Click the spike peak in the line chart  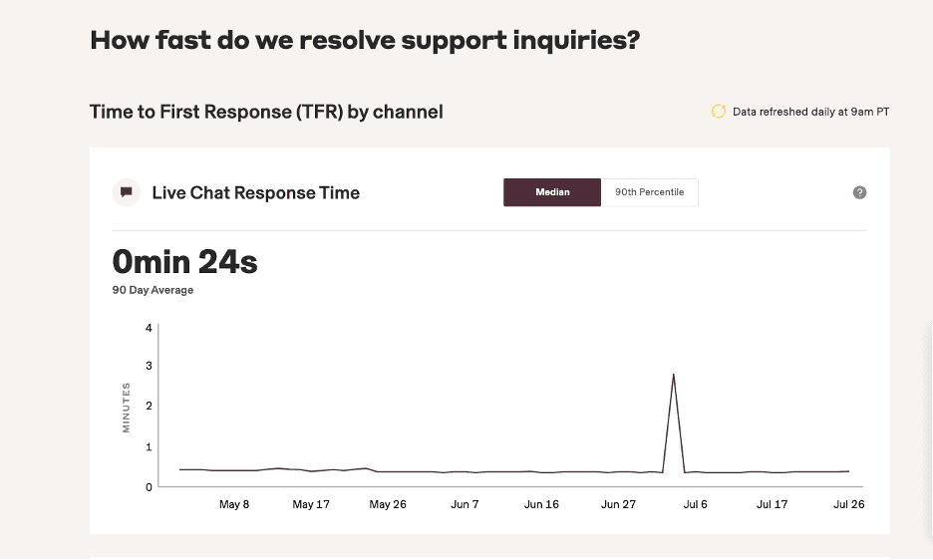click(674, 375)
